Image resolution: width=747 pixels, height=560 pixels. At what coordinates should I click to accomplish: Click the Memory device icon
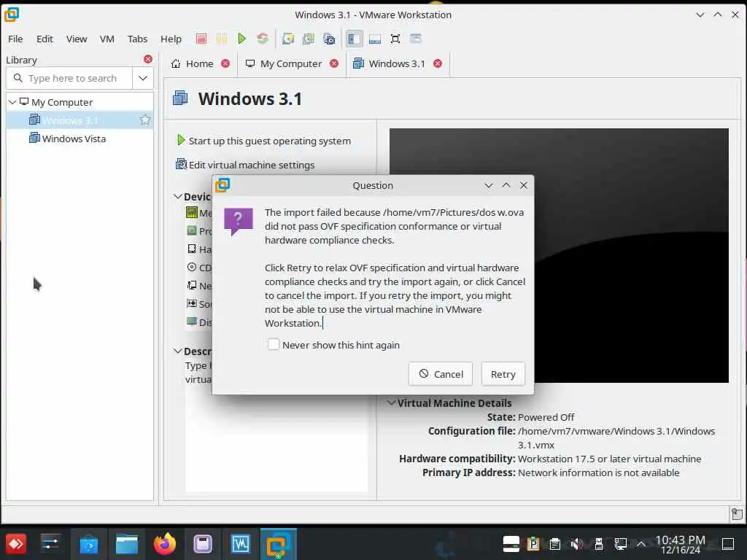click(x=192, y=212)
